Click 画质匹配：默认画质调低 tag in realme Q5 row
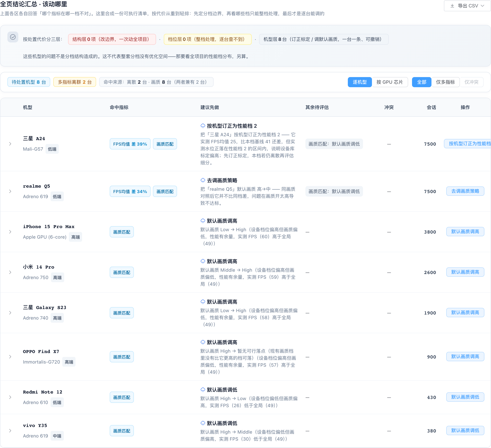Screen dimensions: 491x448 (334, 191)
